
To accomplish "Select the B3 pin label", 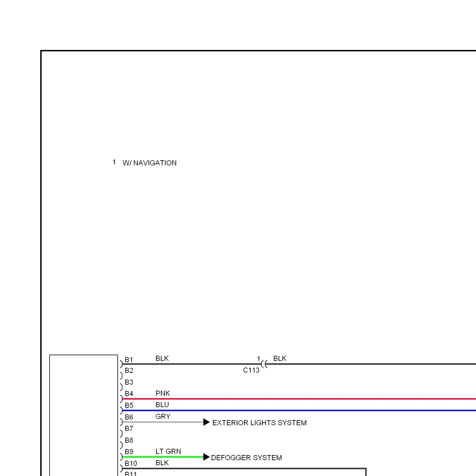I will click(x=129, y=382).
